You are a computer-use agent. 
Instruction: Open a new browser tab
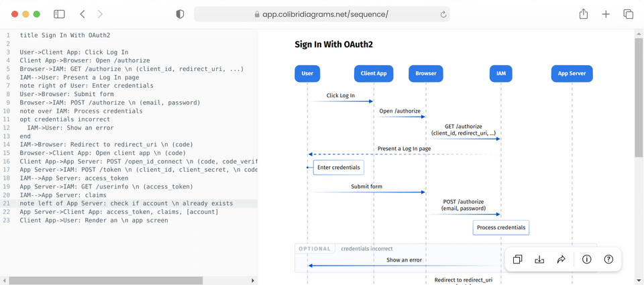[x=606, y=14]
